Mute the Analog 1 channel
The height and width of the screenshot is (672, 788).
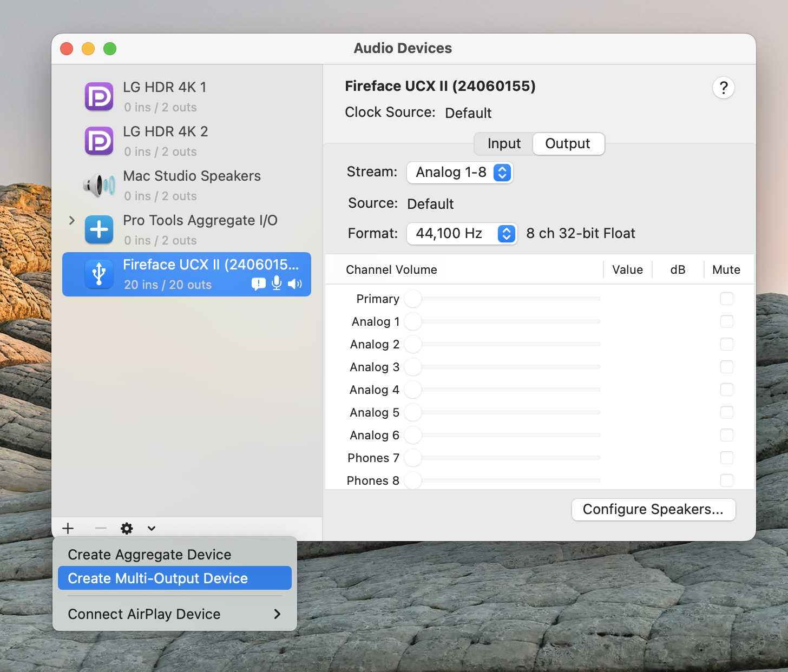727,321
